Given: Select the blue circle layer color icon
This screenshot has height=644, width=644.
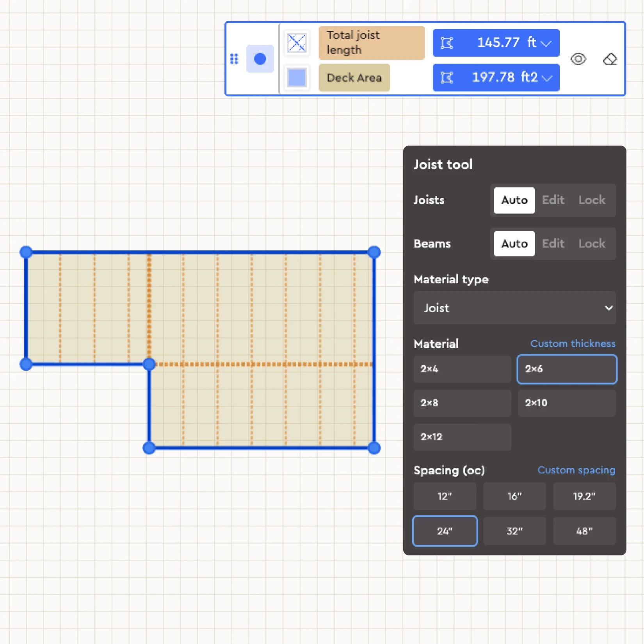Looking at the screenshot, I should [260, 59].
